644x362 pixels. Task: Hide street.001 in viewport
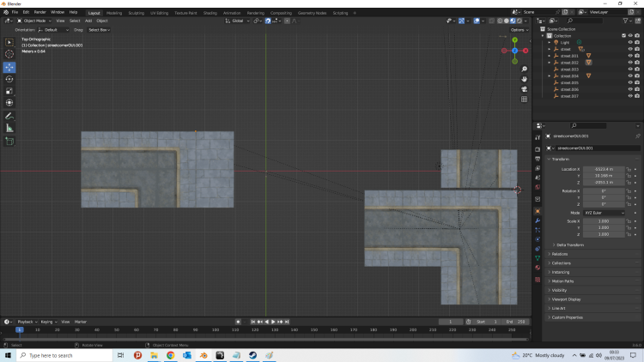[630, 56]
